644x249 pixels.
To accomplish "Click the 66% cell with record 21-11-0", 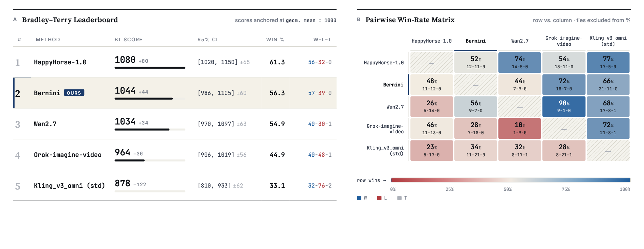I will pos(608,85).
